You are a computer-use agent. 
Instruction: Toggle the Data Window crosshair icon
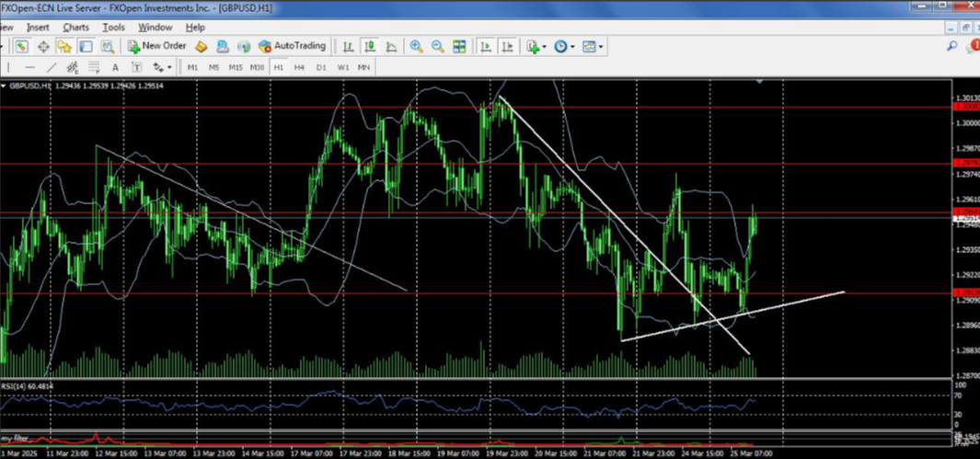43,46
